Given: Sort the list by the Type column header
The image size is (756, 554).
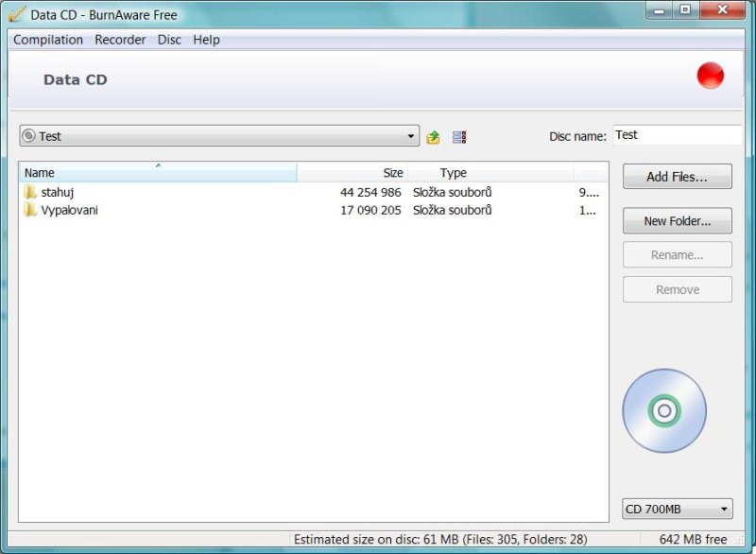Looking at the screenshot, I should coord(490,173).
